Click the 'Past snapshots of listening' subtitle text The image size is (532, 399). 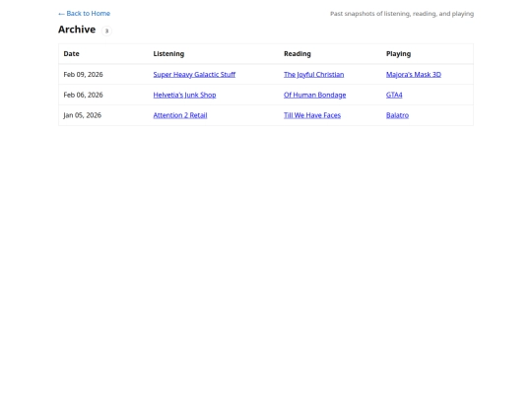tap(402, 14)
